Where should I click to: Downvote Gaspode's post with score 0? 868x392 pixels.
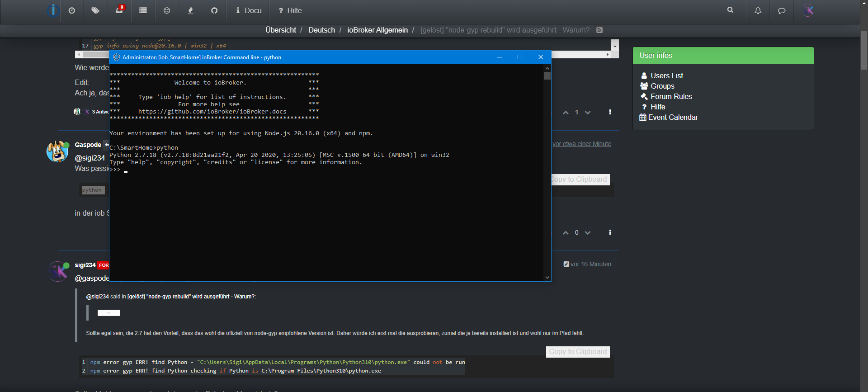point(588,233)
